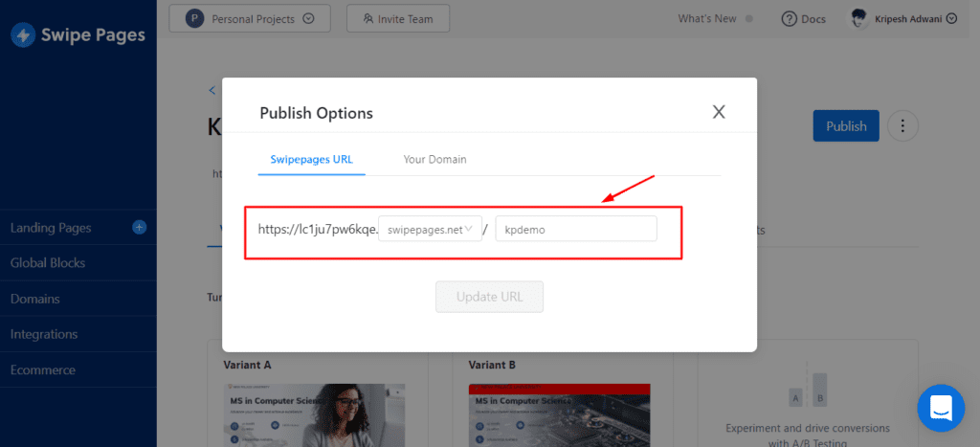
Task: Click the back chevron arrow
Action: [x=212, y=90]
